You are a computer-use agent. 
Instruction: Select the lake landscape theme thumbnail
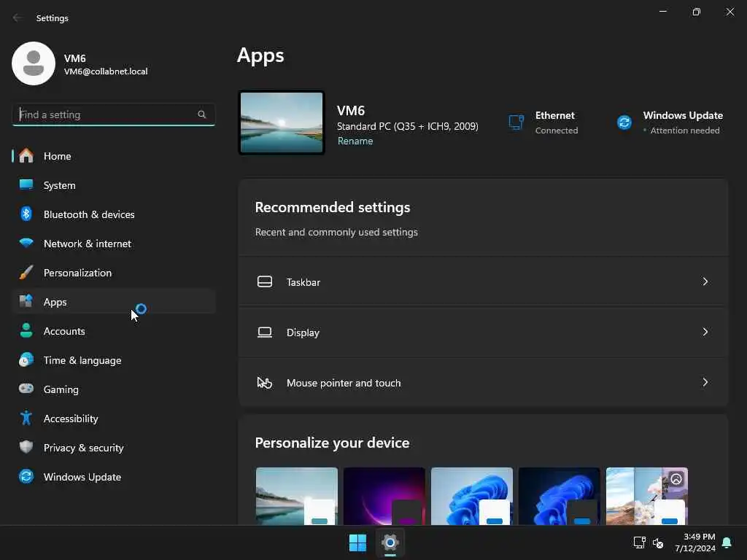(x=296, y=496)
